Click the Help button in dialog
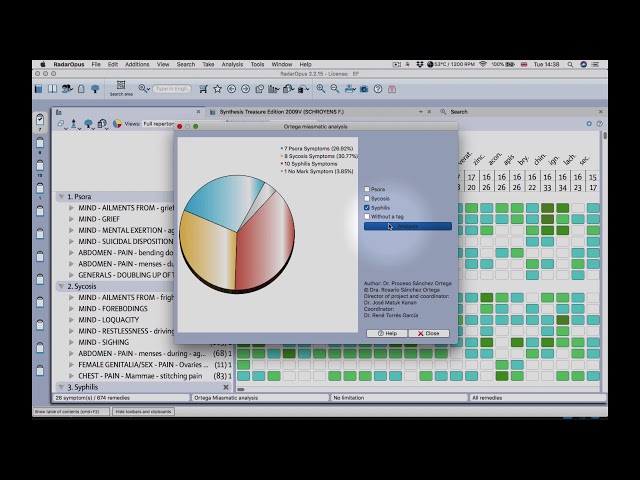The height and width of the screenshot is (480, 640). coord(387,333)
